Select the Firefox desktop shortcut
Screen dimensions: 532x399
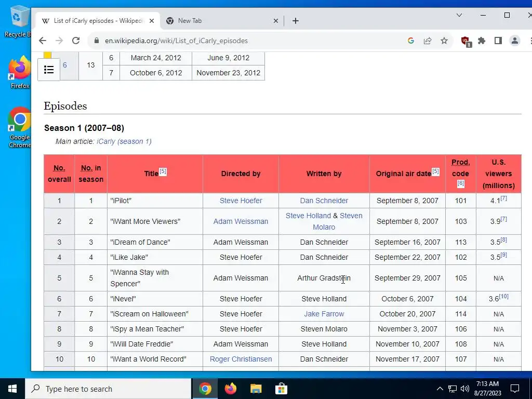click(x=20, y=72)
